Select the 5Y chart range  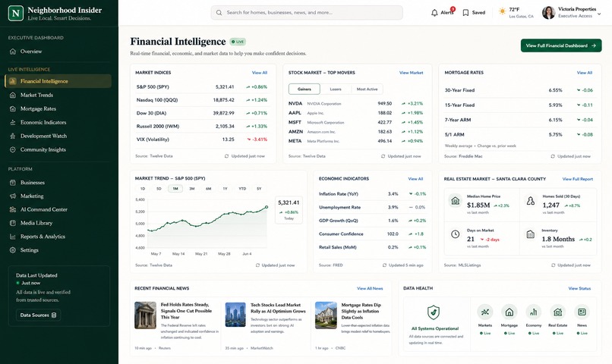(259, 189)
